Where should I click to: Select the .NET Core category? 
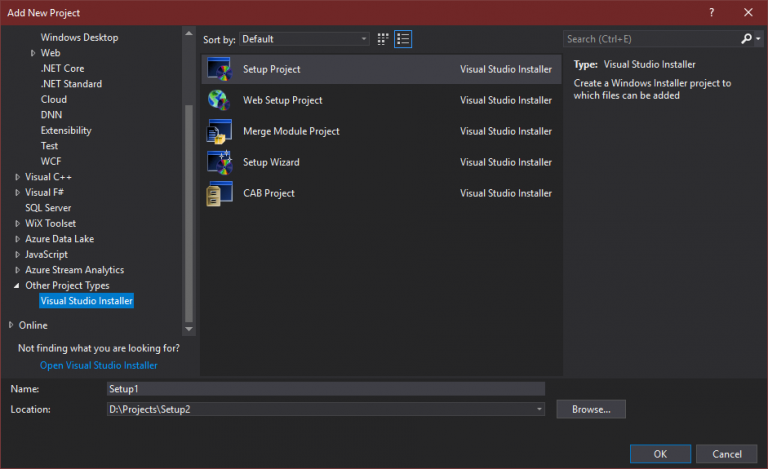(x=62, y=69)
